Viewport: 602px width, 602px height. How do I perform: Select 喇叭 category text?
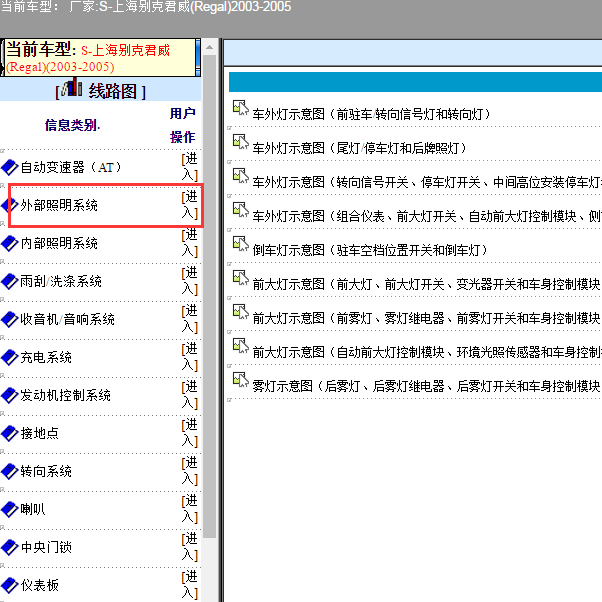(33, 509)
